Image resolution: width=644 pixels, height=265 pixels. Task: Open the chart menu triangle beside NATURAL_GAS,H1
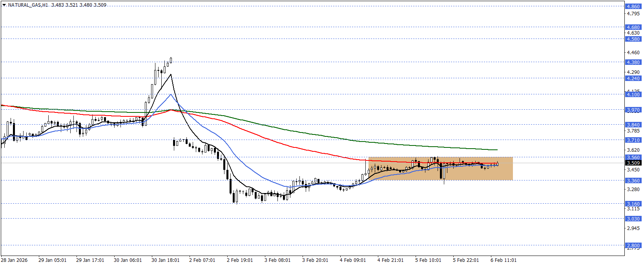click(x=4, y=5)
